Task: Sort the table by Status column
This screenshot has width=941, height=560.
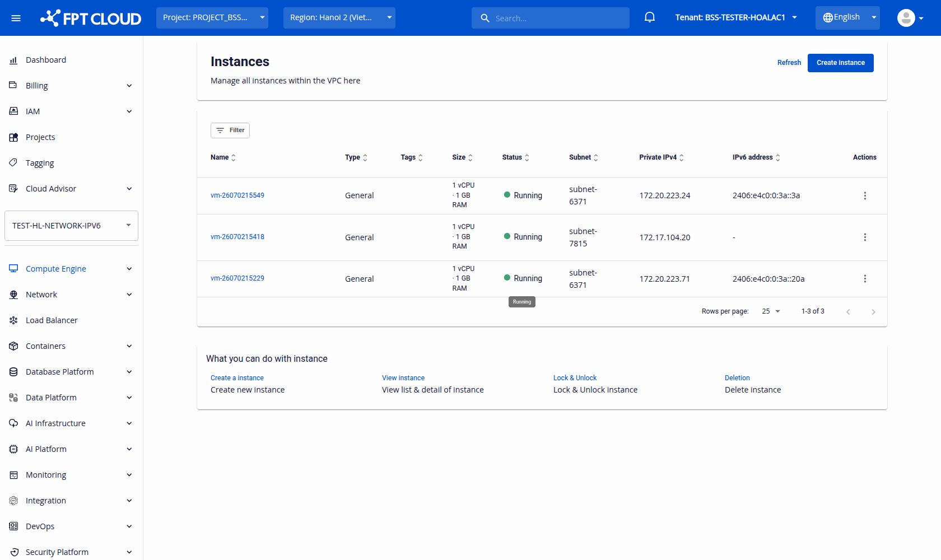Action: [x=516, y=157]
